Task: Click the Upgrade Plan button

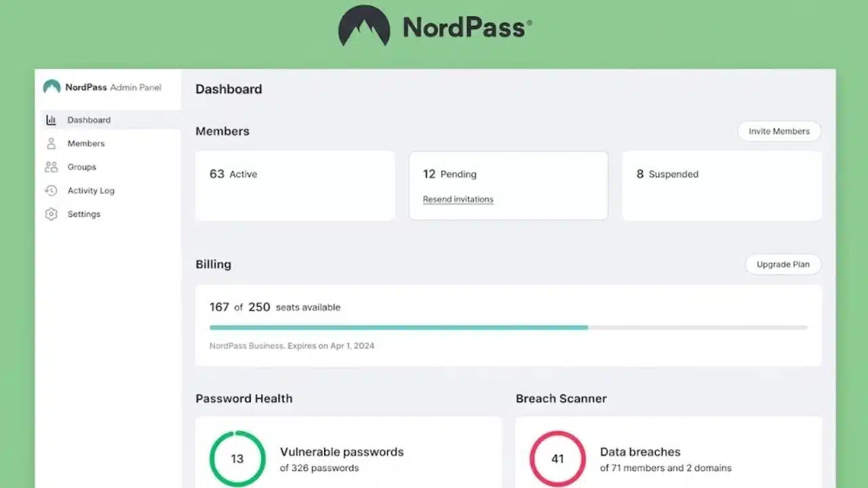Action: (x=783, y=264)
